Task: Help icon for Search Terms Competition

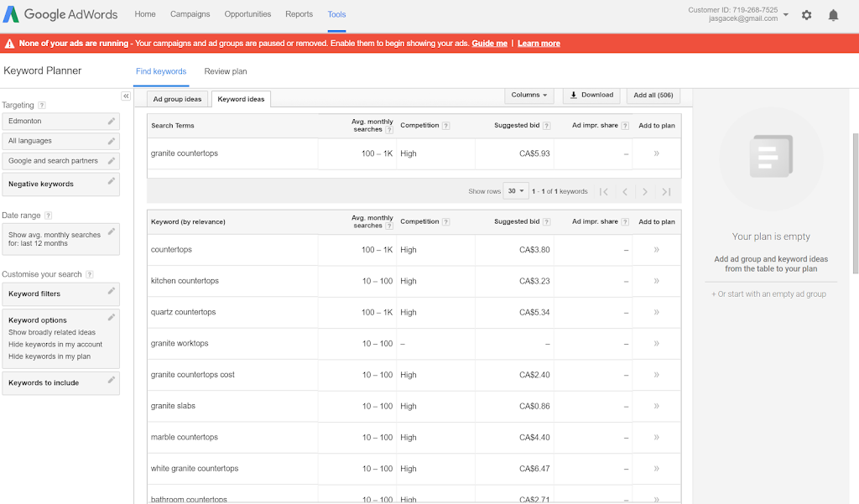Action: (x=446, y=126)
